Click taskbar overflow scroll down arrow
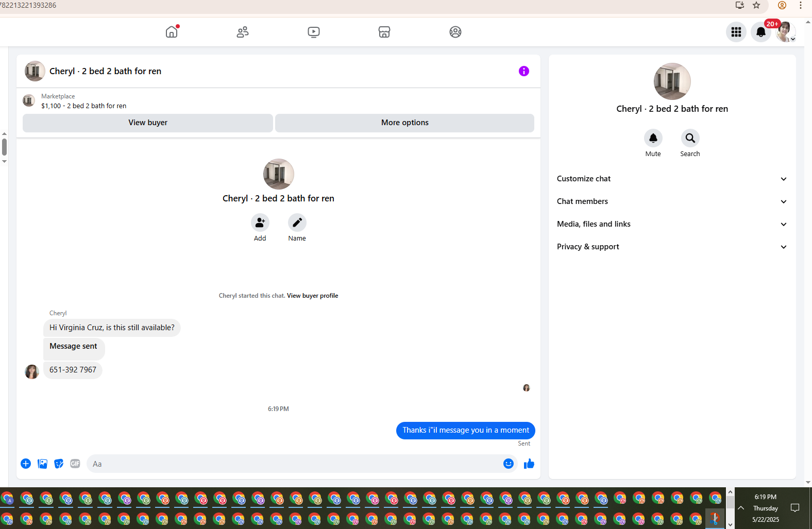This screenshot has height=529, width=812. point(730,524)
